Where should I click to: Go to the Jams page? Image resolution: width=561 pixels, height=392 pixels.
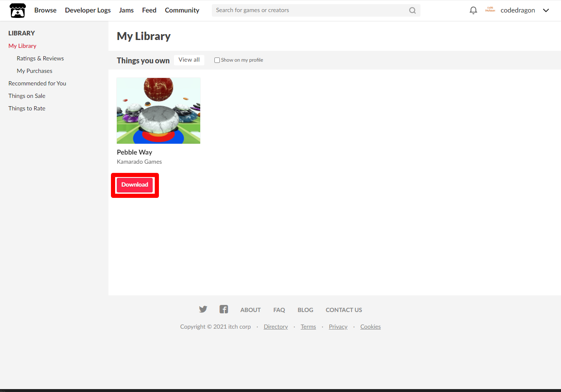126,10
